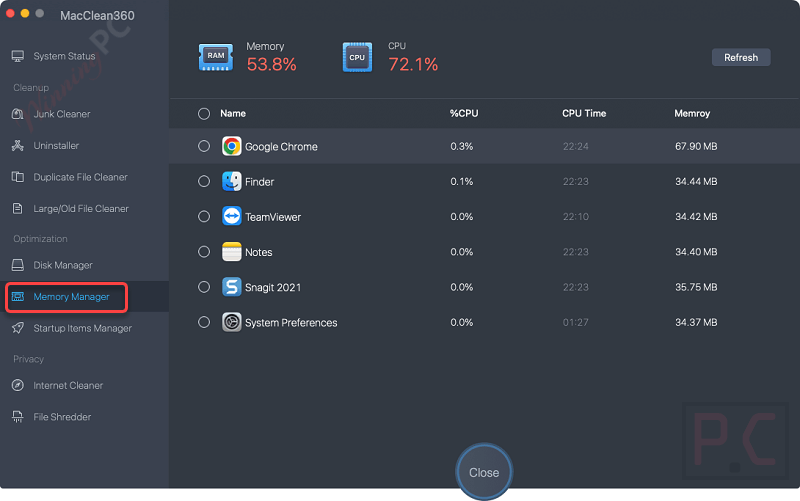This screenshot has height=501, width=800.
Task: Select the TeamViewer process radio button
Action: 204,217
